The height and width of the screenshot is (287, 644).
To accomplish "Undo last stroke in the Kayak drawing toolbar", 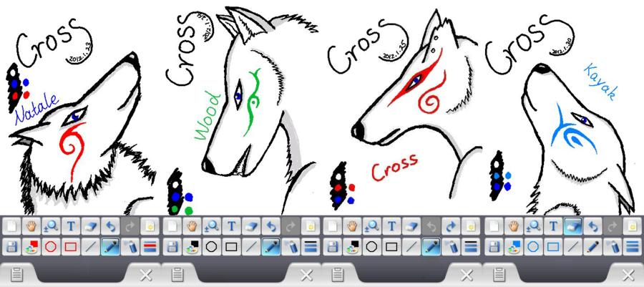I will (592, 226).
